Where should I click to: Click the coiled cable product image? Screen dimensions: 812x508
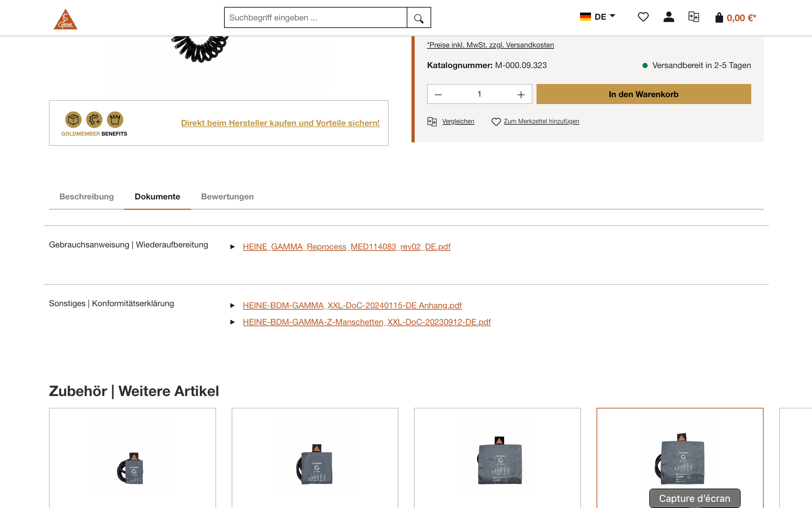200,49
